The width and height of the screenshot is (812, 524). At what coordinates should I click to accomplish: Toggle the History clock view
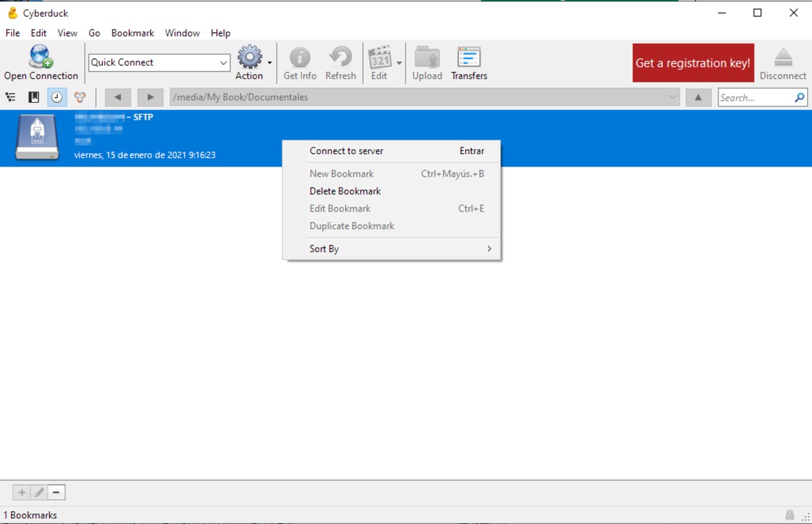coord(57,98)
